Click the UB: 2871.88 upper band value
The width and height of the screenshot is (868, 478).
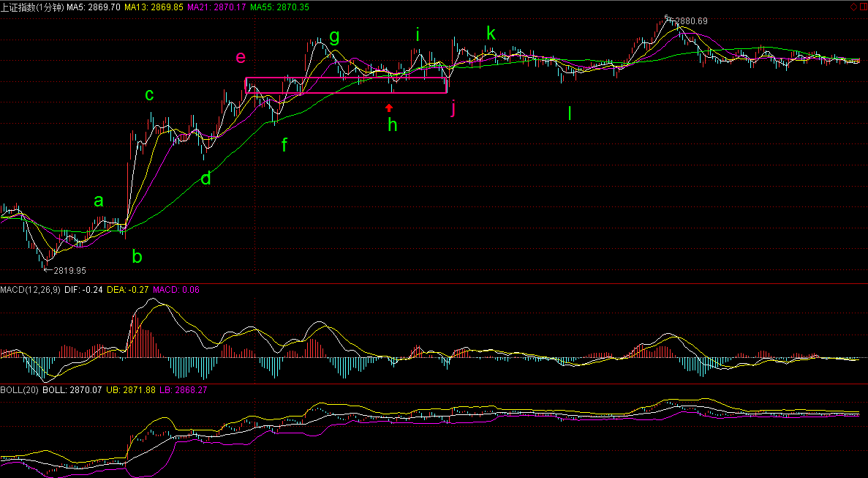coord(131,390)
